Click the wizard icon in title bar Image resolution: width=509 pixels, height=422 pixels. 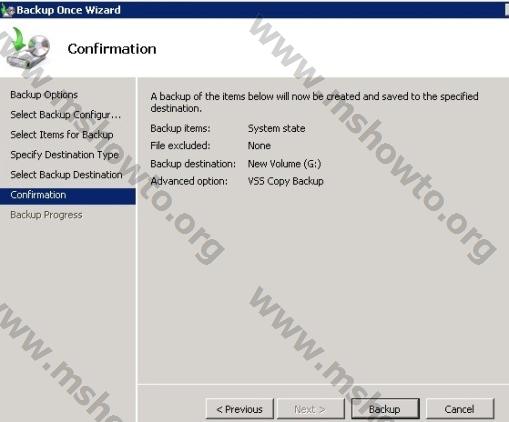click(x=7, y=10)
